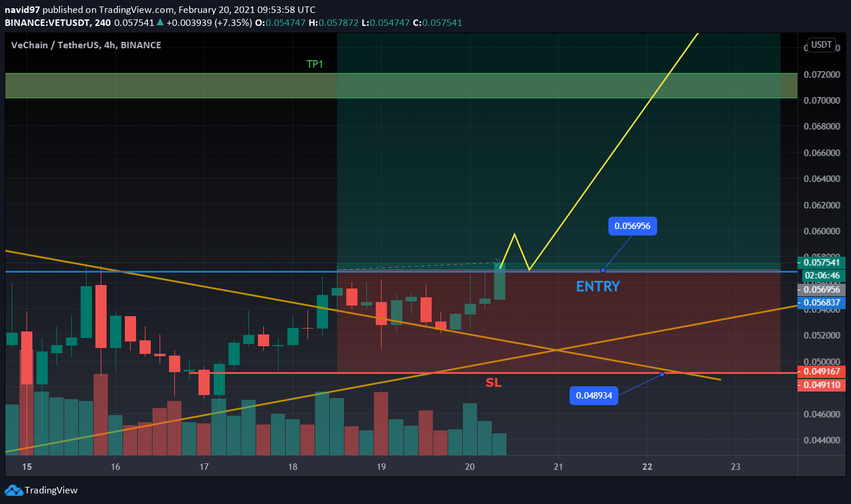The image size is (851, 504).
Task: Click date 20 on the time axis
Action: click(470, 467)
